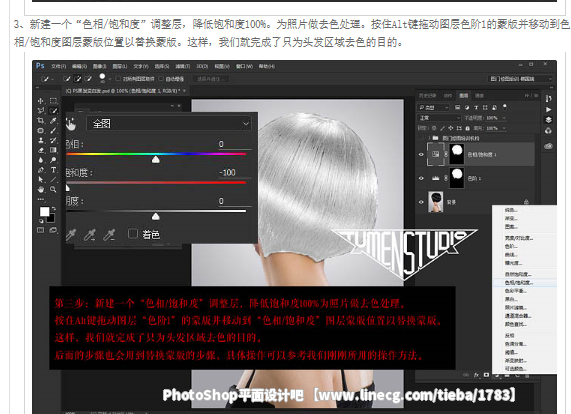Open the layer opacity dropdown arrow

tap(504, 118)
